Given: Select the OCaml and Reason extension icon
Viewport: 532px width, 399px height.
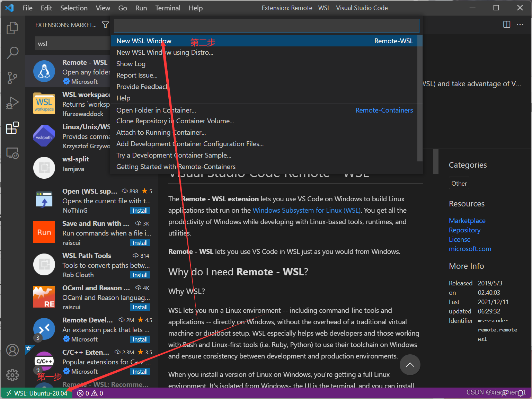Looking at the screenshot, I should 44,296.
